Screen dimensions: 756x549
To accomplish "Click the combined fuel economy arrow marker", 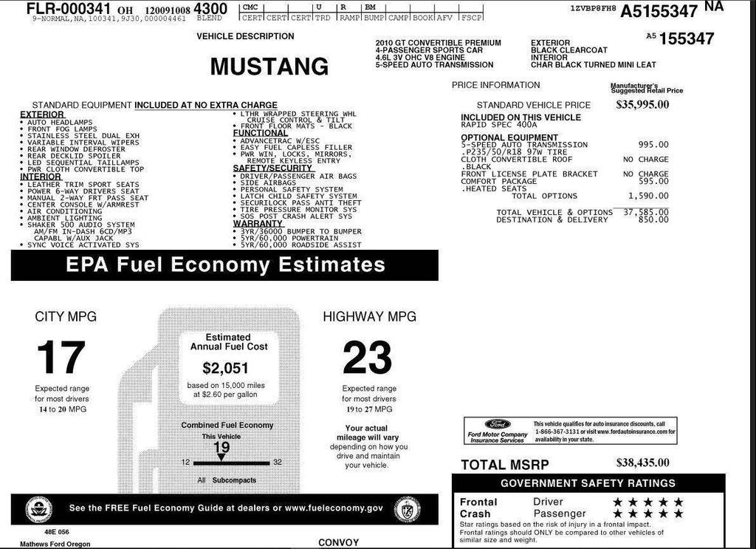I will (221, 457).
